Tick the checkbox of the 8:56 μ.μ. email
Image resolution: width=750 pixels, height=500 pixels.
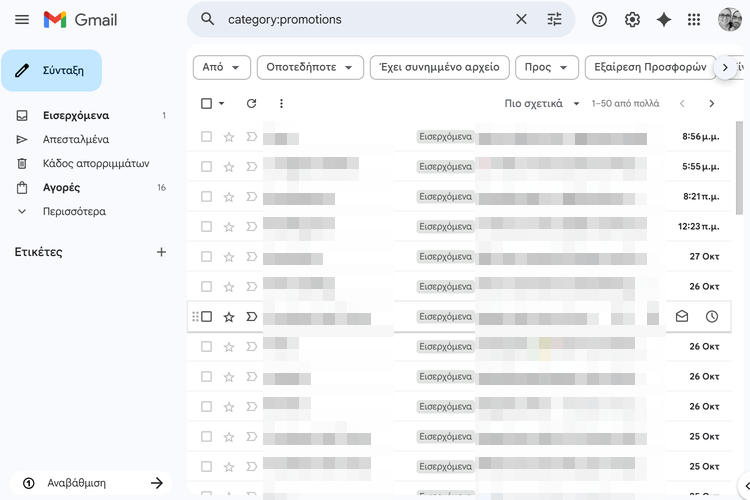point(207,137)
